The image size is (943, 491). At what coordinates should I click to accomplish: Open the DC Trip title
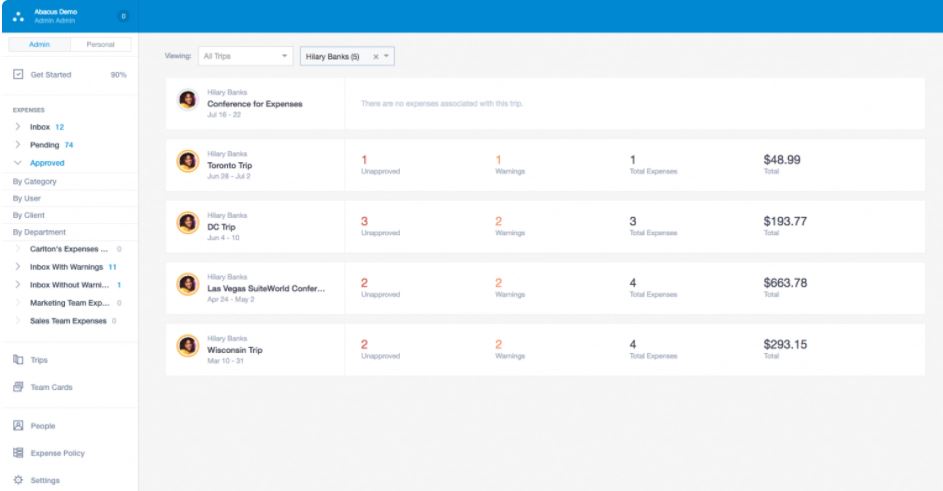coord(221,227)
